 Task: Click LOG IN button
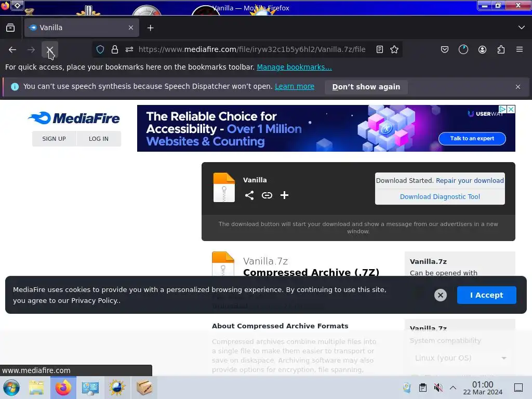click(99, 139)
